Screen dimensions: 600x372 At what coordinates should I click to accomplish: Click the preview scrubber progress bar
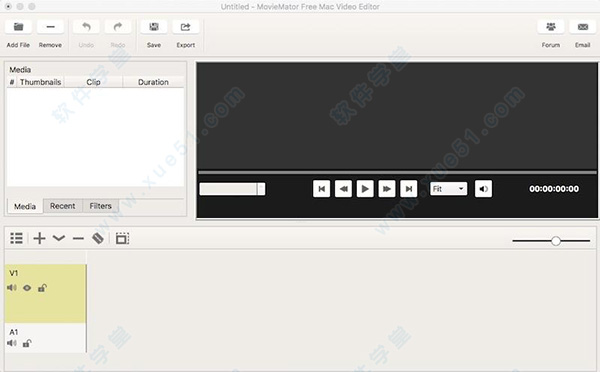coord(397,173)
